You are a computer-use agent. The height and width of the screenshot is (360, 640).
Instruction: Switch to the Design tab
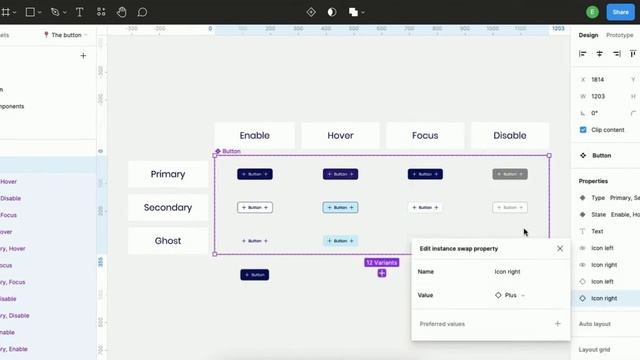point(588,35)
